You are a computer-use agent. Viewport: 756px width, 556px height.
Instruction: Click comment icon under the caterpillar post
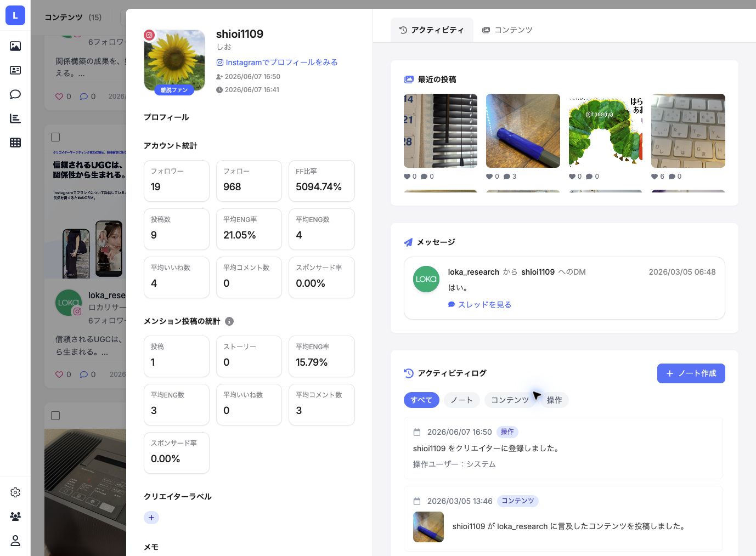(x=589, y=177)
